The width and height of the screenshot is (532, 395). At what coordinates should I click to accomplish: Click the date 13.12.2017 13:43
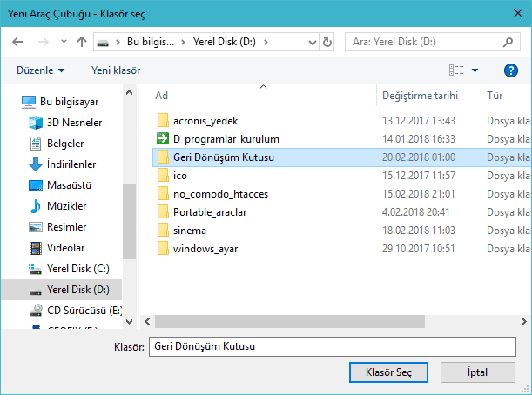pyautogui.click(x=419, y=121)
